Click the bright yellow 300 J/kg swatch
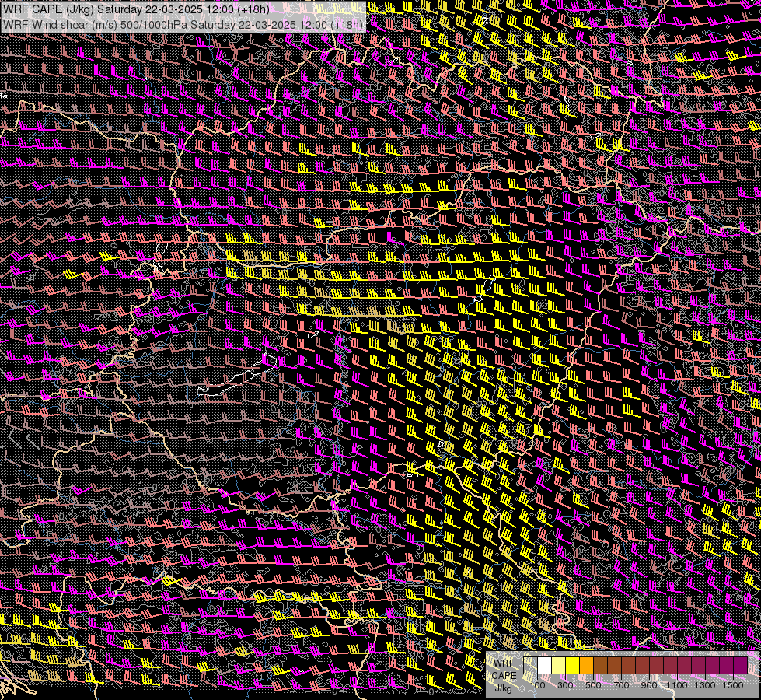 [x=573, y=665]
